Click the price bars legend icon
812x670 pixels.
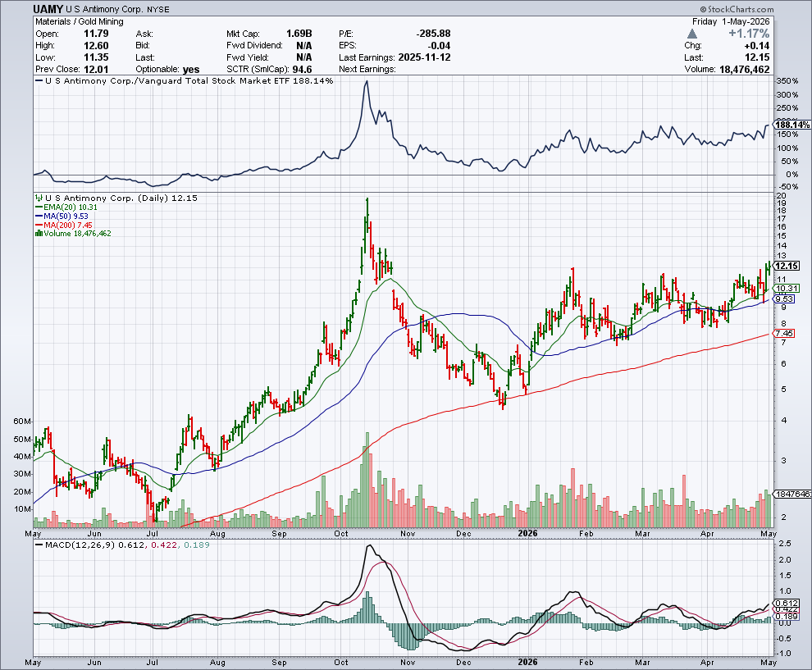39,198
